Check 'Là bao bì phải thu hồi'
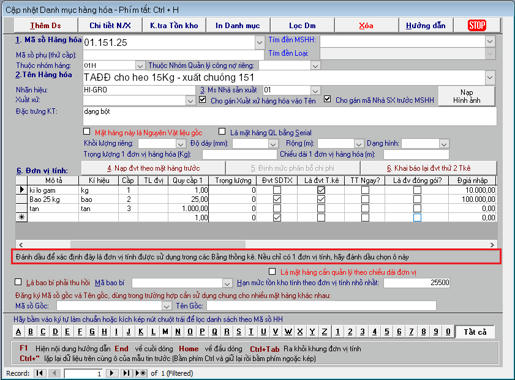Viewport: 515px width, 380px height. click(18, 282)
